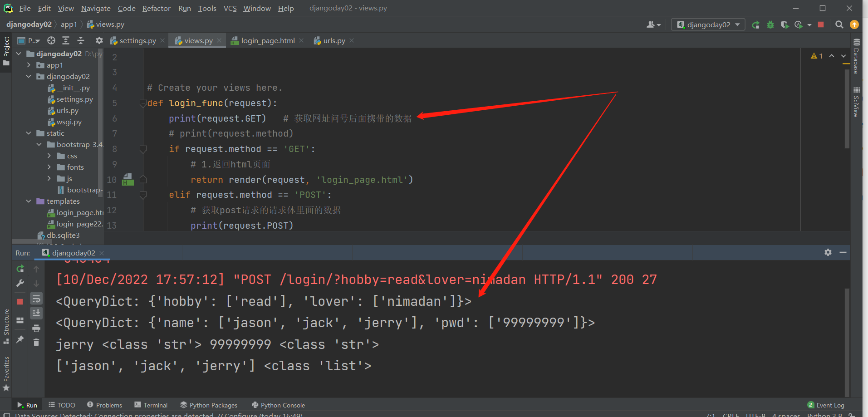Open Run panel gear options
This screenshot has width=868, height=417.
pyautogui.click(x=828, y=252)
